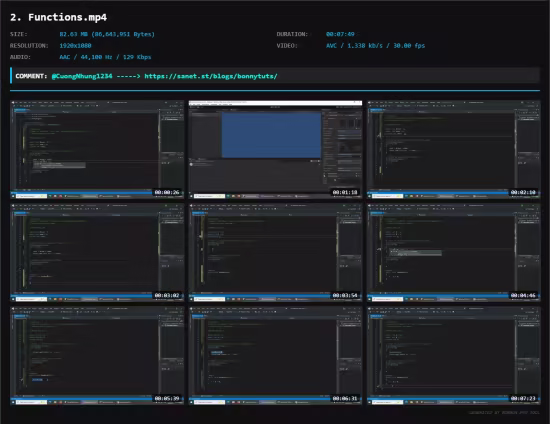Pick the thumbnail stamped 00:03:54
Screen dimensions: 550x424
click(x=275, y=253)
